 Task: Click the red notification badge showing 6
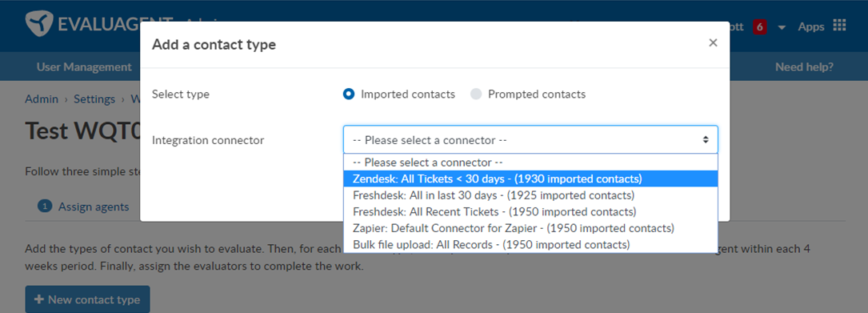click(759, 26)
